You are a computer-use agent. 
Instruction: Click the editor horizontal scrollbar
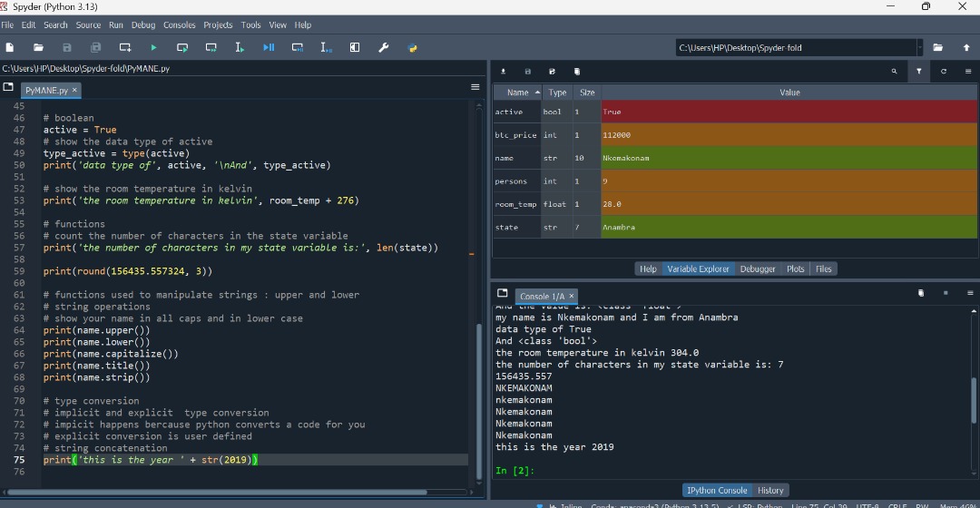218,493
